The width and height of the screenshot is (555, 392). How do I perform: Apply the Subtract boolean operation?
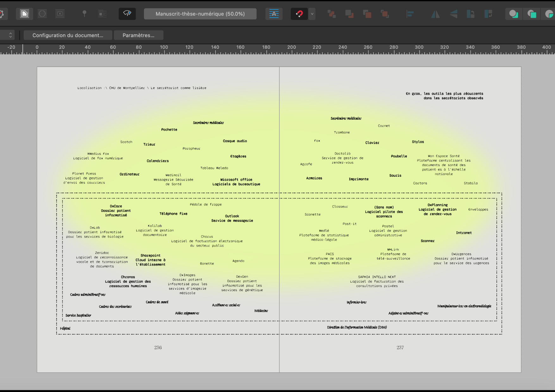(x=532, y=14)
